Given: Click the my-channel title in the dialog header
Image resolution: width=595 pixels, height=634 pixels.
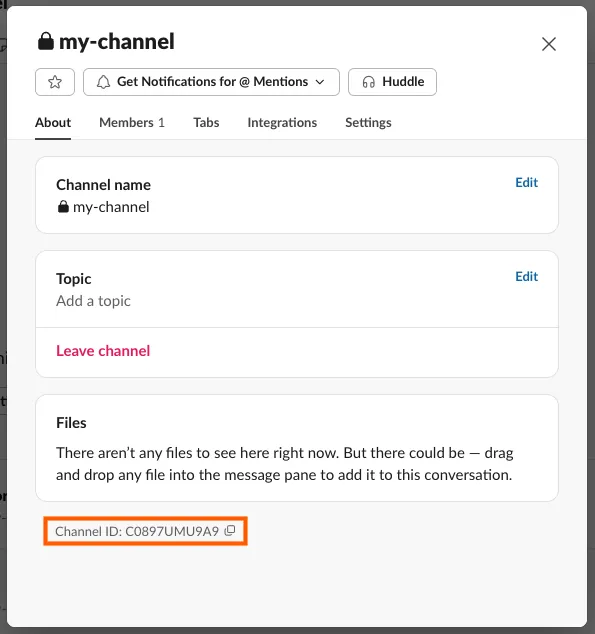Looking at the screenshot, I should (117, 42).
